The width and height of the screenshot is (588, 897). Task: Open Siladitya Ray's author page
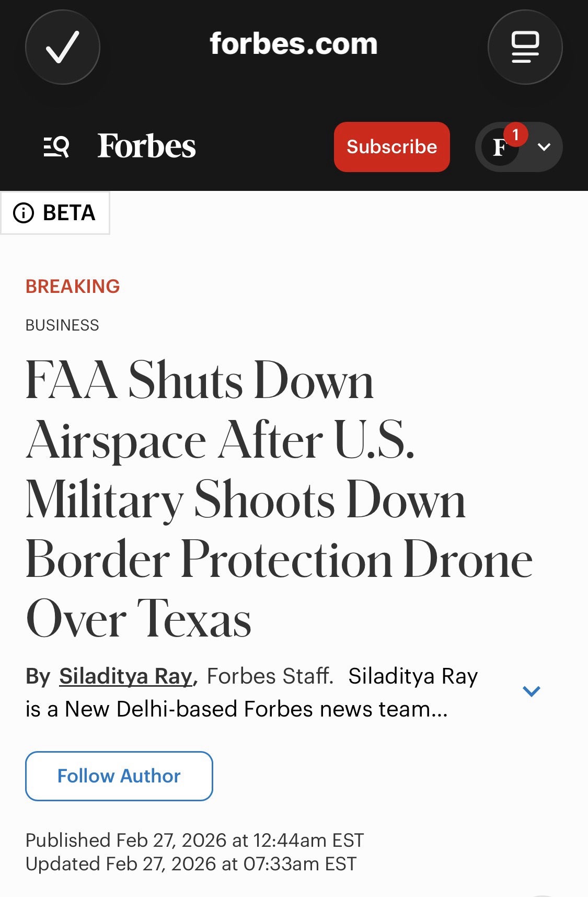[x=126, y=676]
